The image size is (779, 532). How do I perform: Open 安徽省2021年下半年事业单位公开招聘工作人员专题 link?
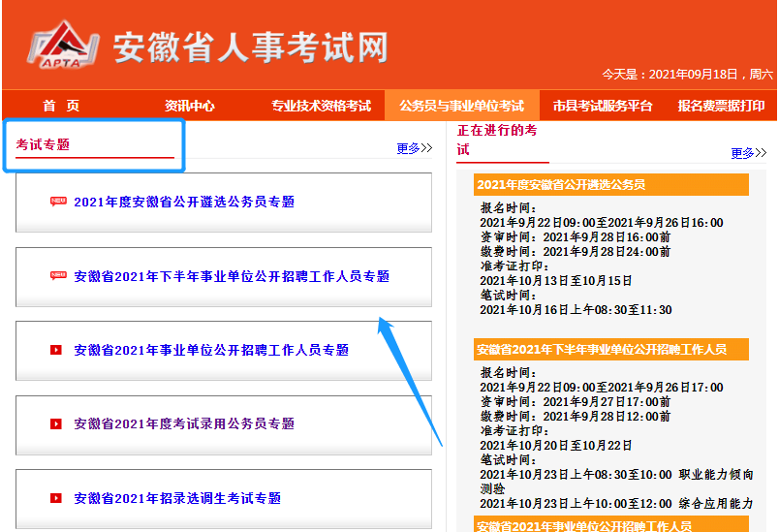[232, 276]
